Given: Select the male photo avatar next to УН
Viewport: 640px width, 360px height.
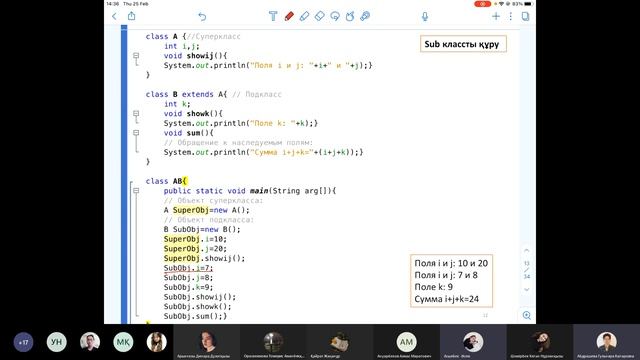Looking at the screenshot, I should tap(90, 342).
